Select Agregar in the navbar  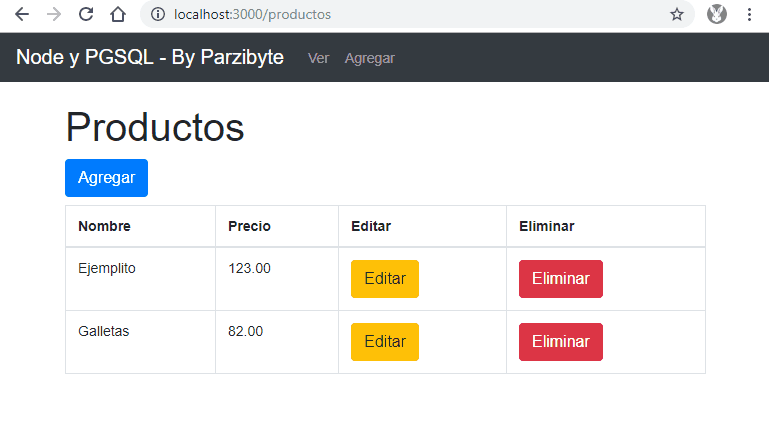point(370,58)
